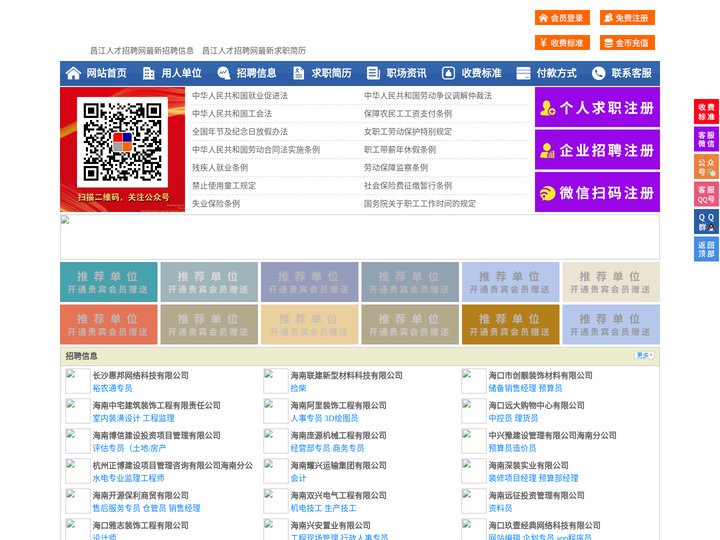Click the teal 推荐单位 tile

coord(108,282)
